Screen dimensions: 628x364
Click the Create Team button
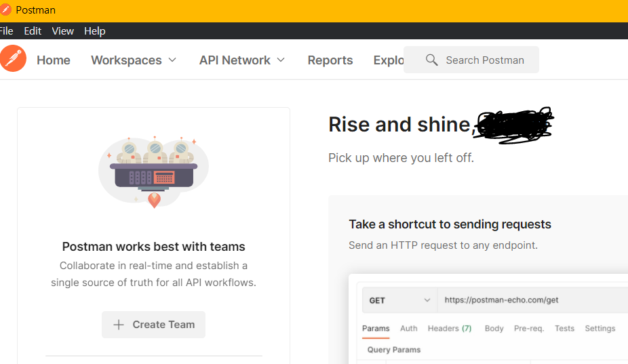point(153,325)
